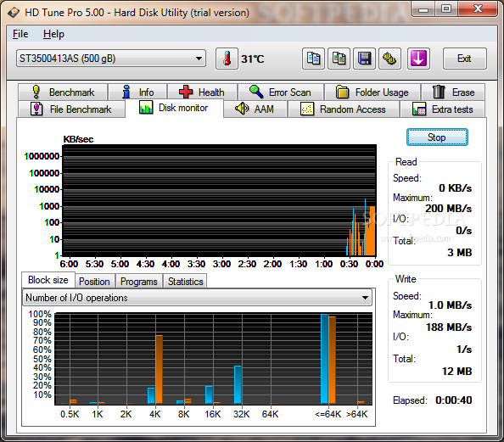
Task: Open the File menu
Action: pyautogui.click(x=20, y=34)
